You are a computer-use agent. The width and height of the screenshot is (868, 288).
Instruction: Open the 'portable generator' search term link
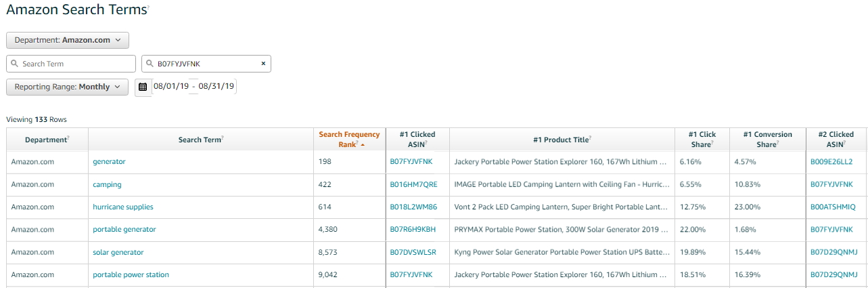[124, 230]
